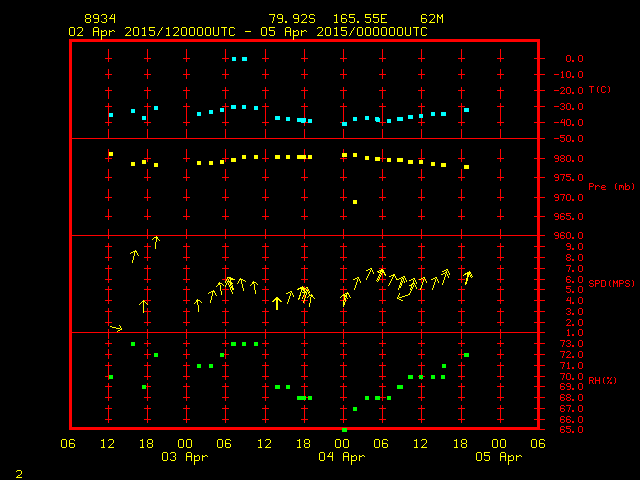640x480 pixels.
Task: Click the 05 Apr date label
Action: [497, 457]
